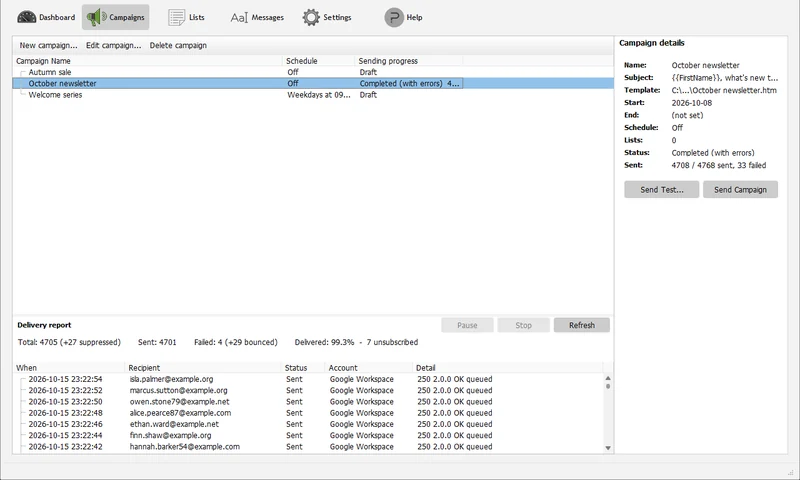Image resolution: width=800 pixels, height=480 pixels.
Task: Click New campaign... in the toolbar
Action: (x=48, y=45)
